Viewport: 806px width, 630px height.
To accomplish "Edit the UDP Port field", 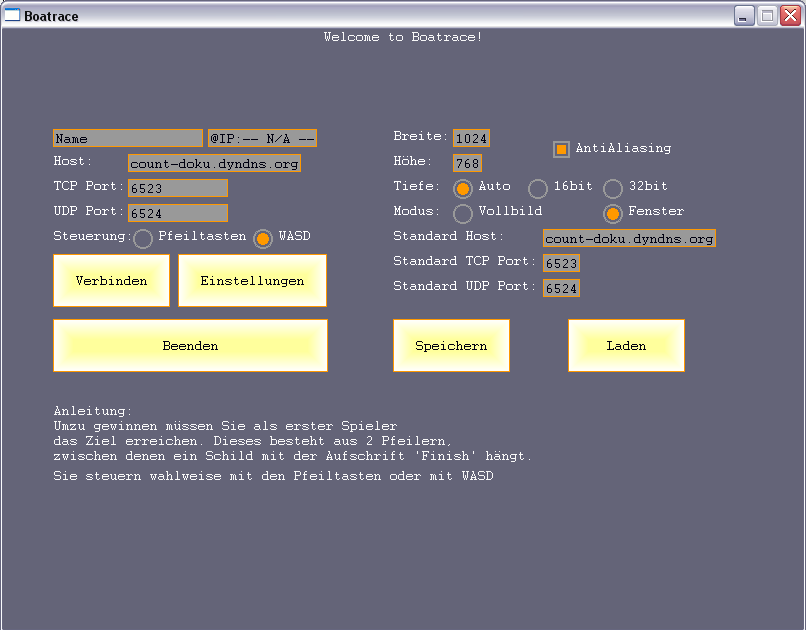I will (x=177, y=213).
